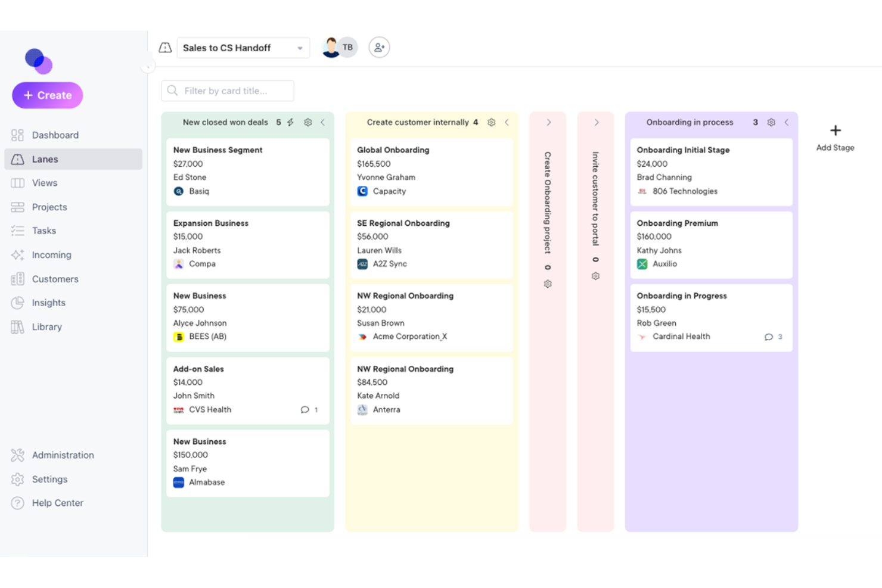Screen dimensions: 882x588
Task: Click the Create button
Action: (47, 95)
